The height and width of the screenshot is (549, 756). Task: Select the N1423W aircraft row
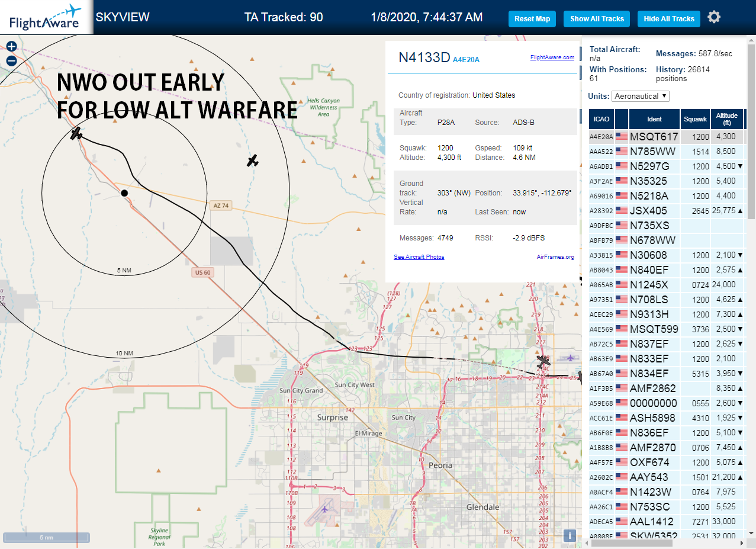[667, 492]
